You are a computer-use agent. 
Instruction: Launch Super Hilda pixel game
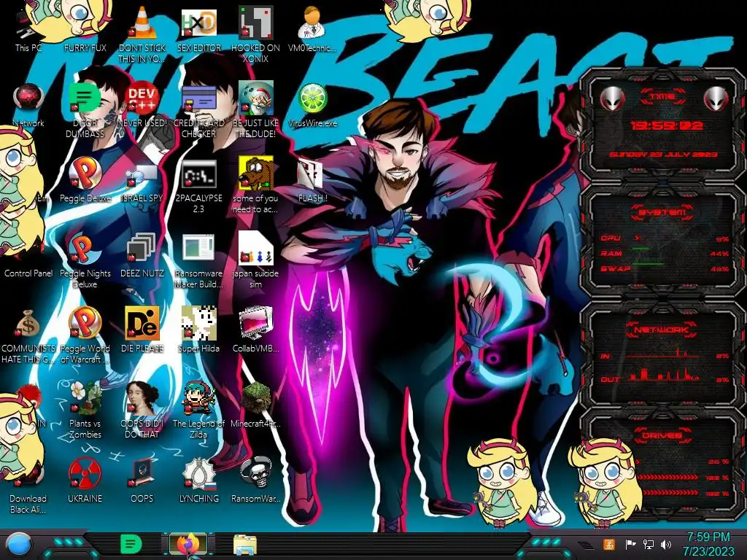198,323
